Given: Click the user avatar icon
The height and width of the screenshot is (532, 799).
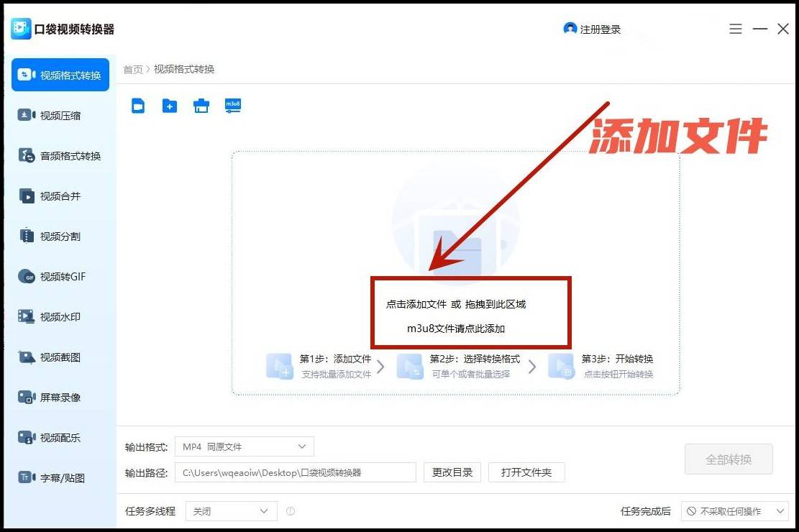Looking at the screenshot, I should [x=570, y=29].
